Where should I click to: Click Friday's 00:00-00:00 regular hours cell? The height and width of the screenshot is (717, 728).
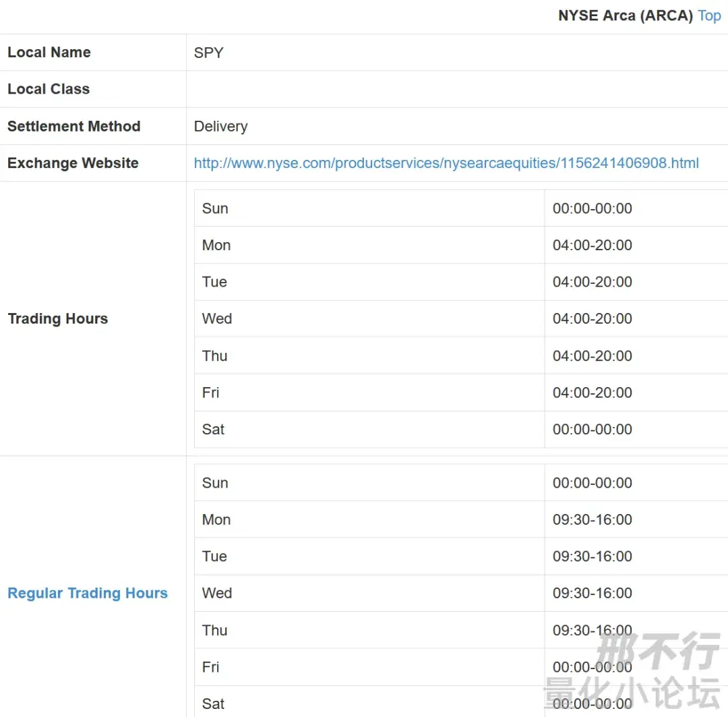click(592, 667)
